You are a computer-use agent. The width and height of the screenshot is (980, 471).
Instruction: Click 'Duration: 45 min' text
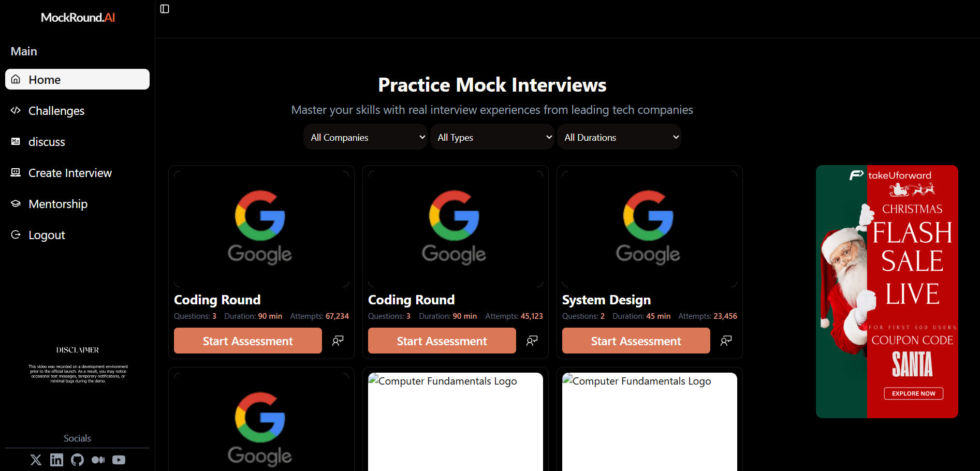(641, 316)
